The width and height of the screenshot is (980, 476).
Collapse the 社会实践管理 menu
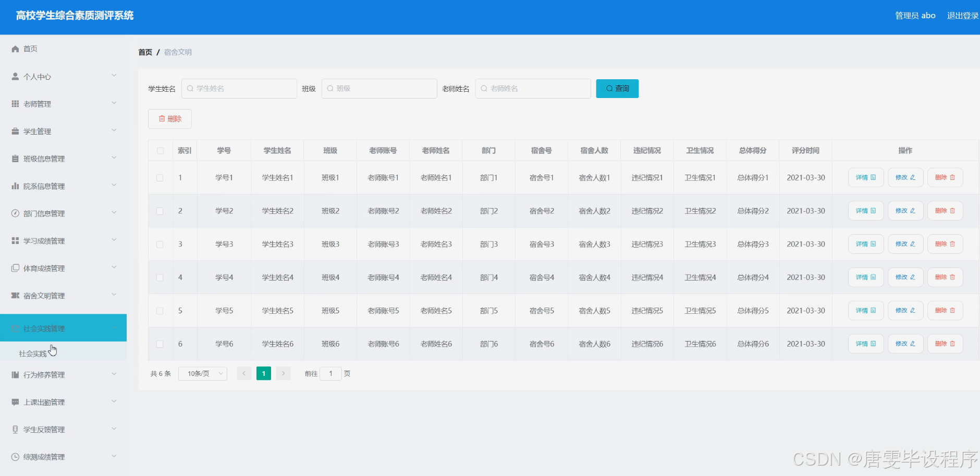[63, 328]
